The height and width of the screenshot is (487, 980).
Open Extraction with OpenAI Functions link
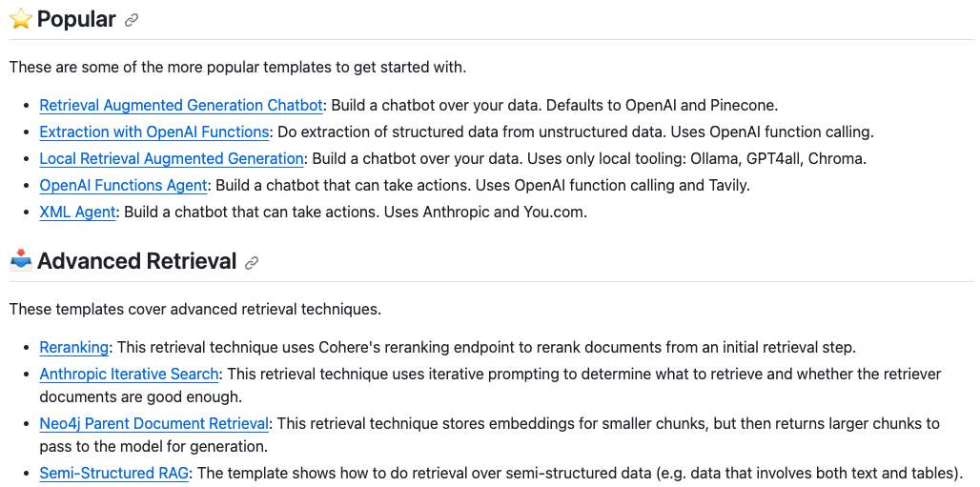click(154, 132)
